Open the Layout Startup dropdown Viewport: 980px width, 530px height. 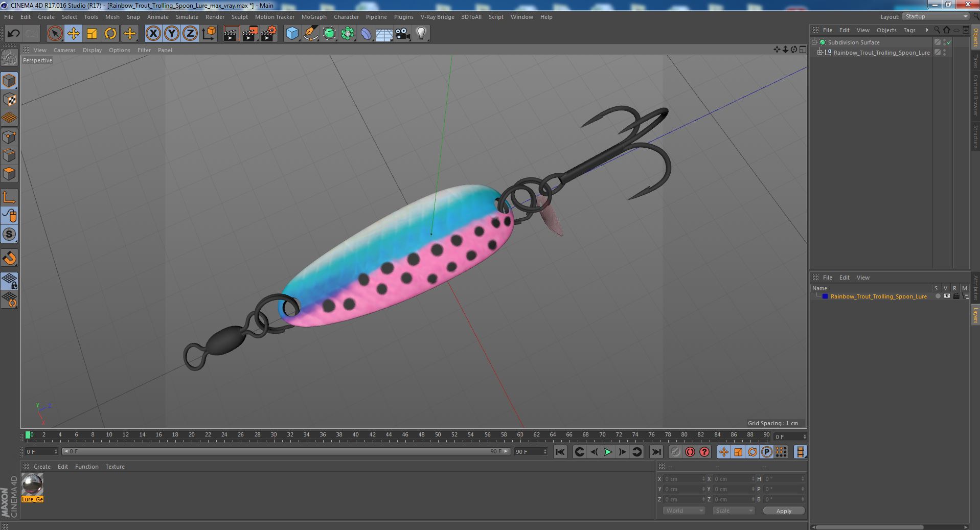coord(936,16)
